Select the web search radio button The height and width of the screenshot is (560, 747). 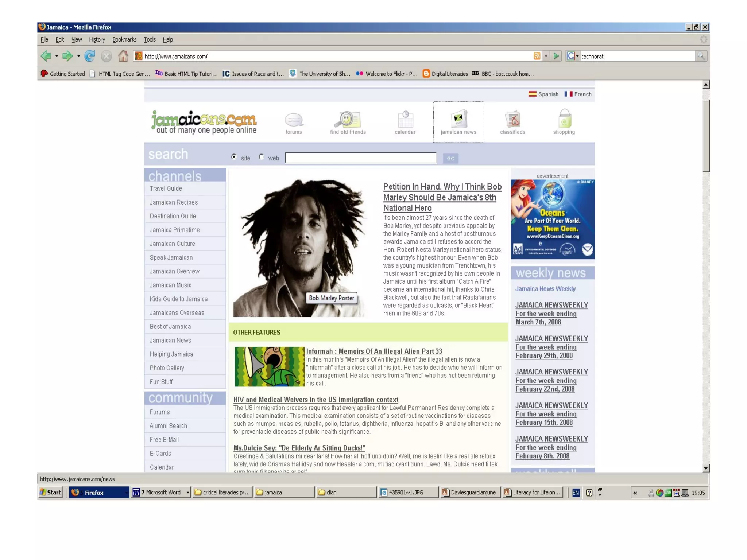(x=262, y=157)
